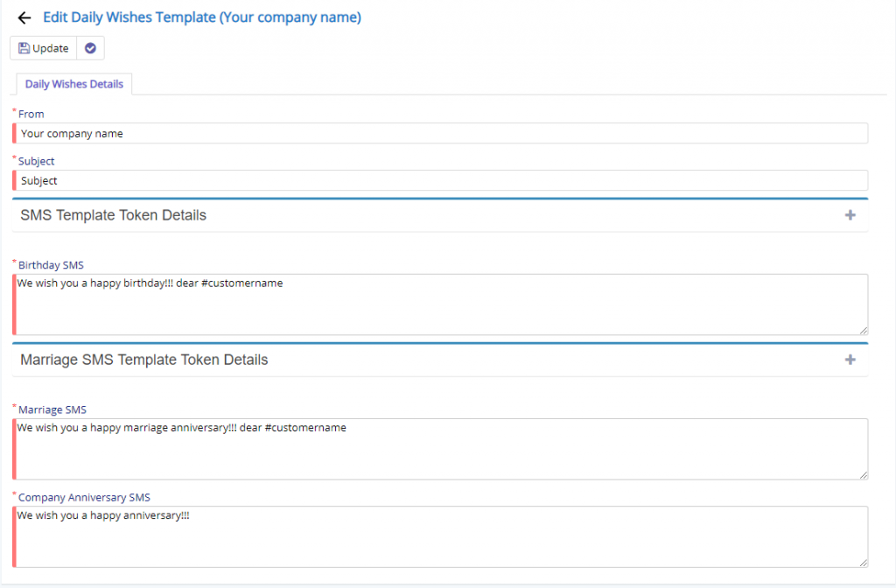Click the Marriage SMS textarea resize handle
The width and height of the screenshot is (896, 588).
pos(864,475)
